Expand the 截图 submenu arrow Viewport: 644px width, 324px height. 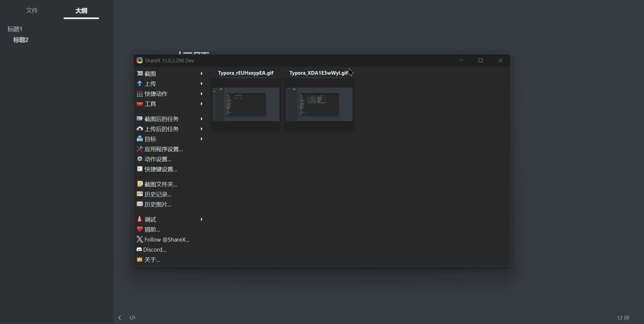(x=202, y=73)
